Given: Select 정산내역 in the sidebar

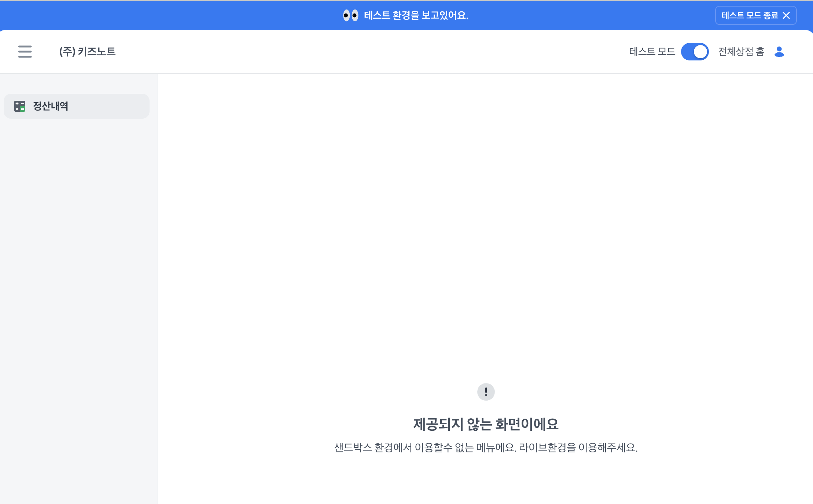Looking at the screenshot, I should click(51, 106).
